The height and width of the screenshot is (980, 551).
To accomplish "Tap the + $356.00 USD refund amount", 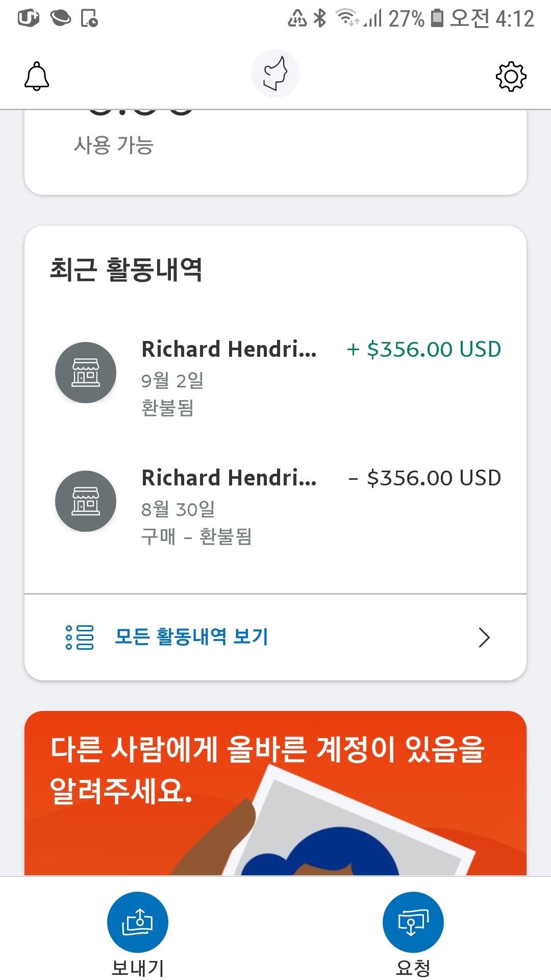I will click(x=424, y=350).
